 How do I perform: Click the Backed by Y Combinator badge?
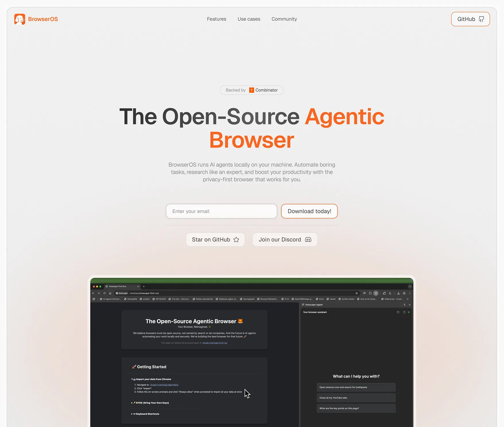tap(252, 90)
